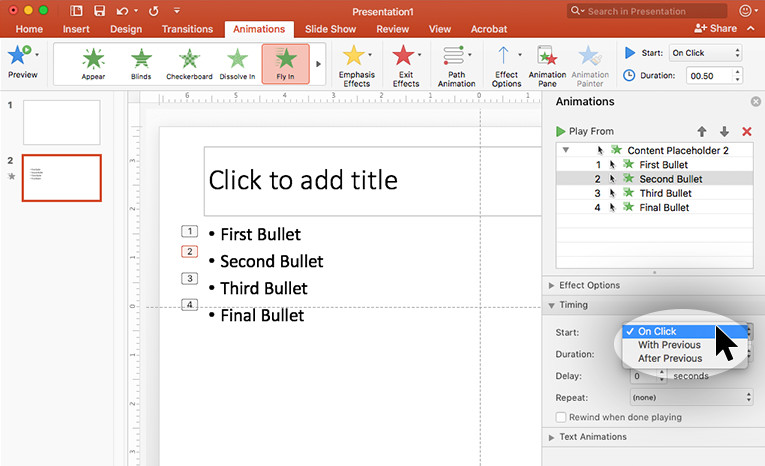Click the 'Click to add title' placeholder
Screen dimensions: 765x466
pos(373,181)
